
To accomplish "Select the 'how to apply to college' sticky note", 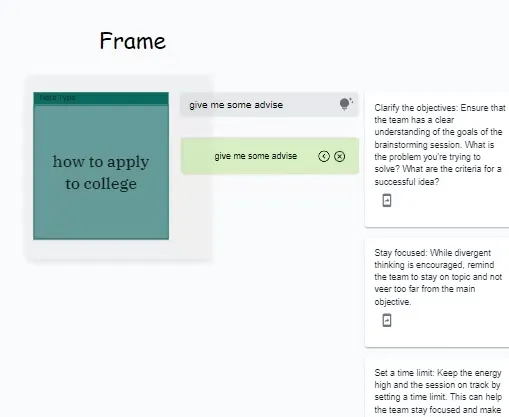I will click(101, 166).
